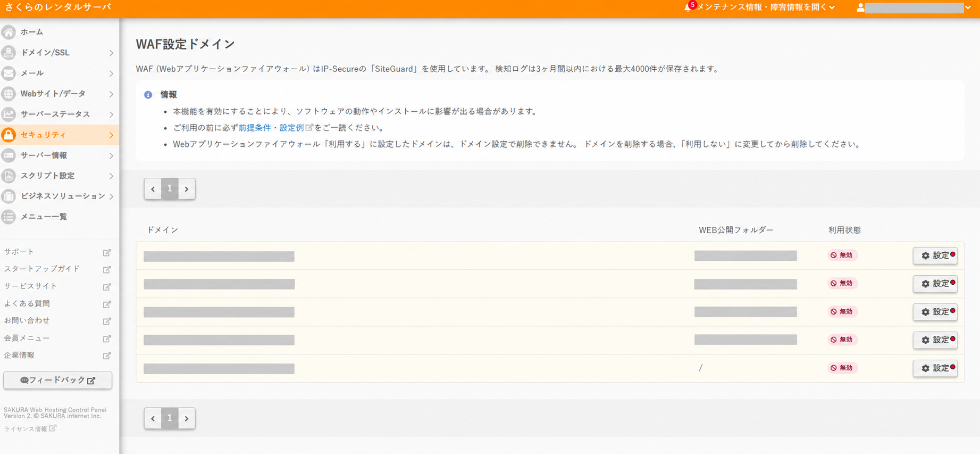
Task: Click the Domain/SSL sidebar icon
Action: [9, 52]
